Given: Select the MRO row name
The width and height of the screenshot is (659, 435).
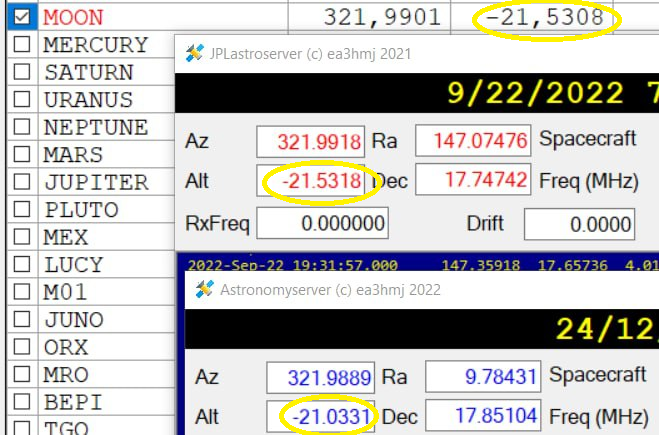Looking at the screenshot, I should click(x=66, y=375).
